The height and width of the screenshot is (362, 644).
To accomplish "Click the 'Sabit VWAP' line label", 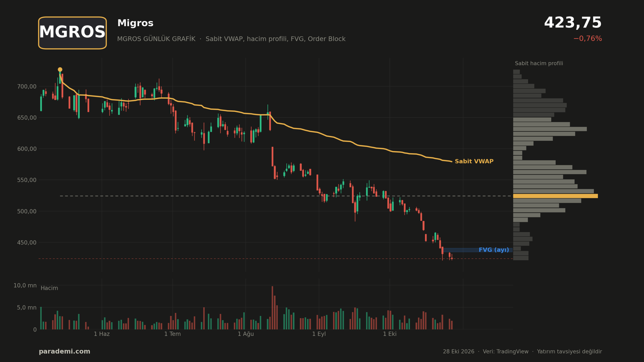I will (474, 161).
